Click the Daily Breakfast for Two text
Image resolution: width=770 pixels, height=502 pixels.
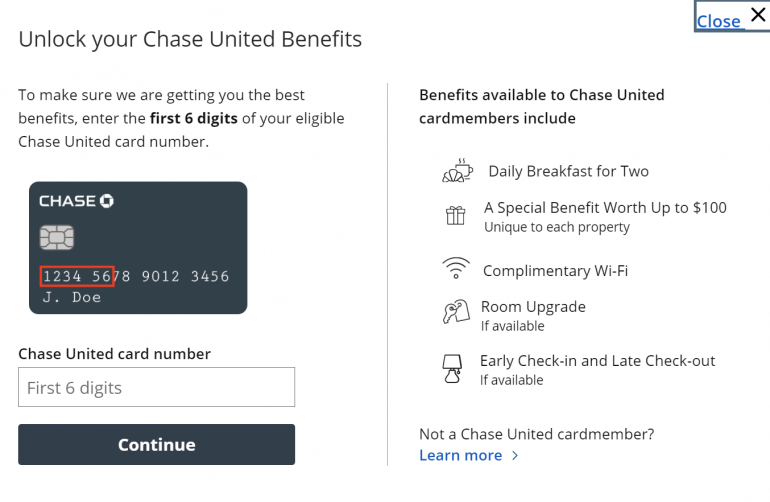(568, 171)
